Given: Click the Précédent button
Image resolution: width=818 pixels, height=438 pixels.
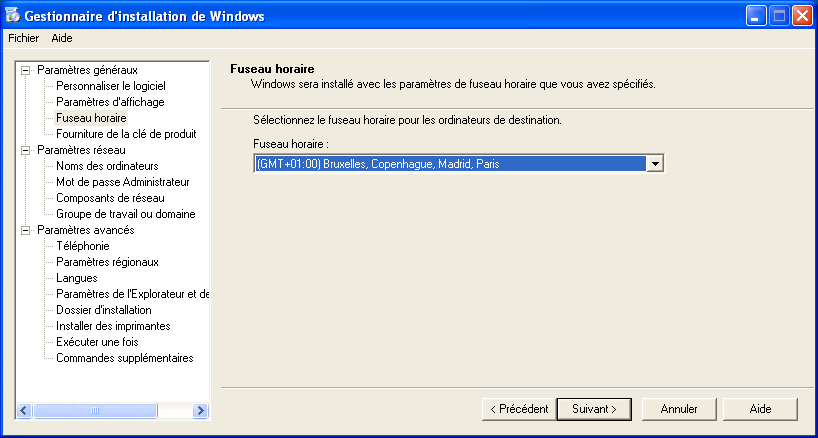Looking at the screenshot, I should (x=519, y=409).
